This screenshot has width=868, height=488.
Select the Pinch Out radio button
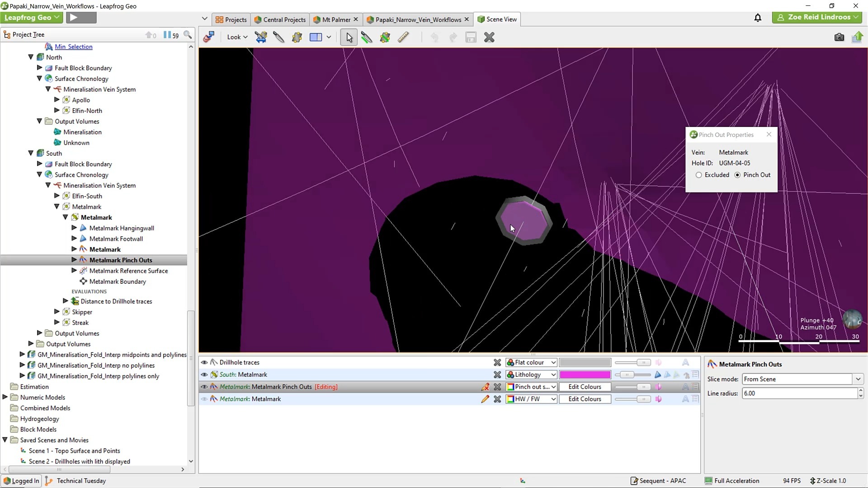click(738, 175)
